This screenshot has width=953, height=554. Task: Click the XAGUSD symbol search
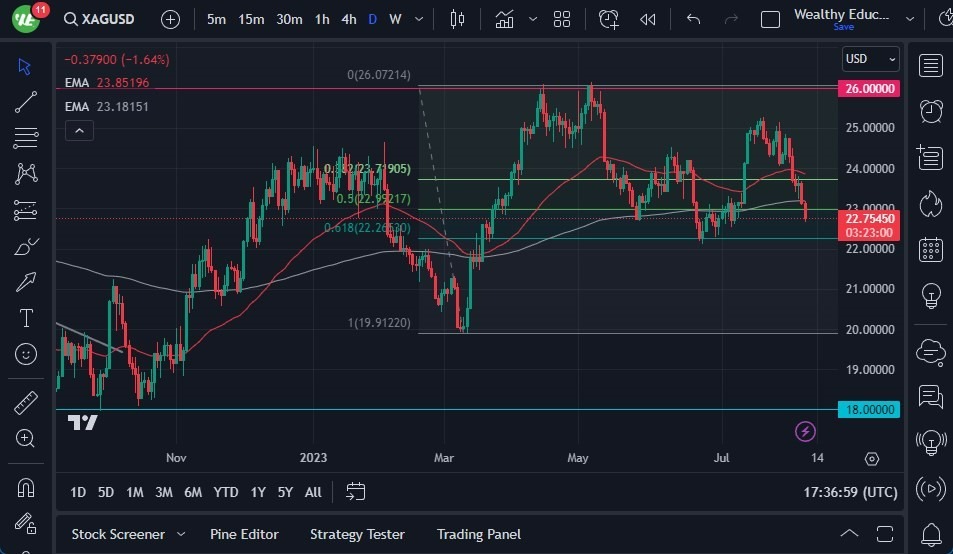click(110, 19)
